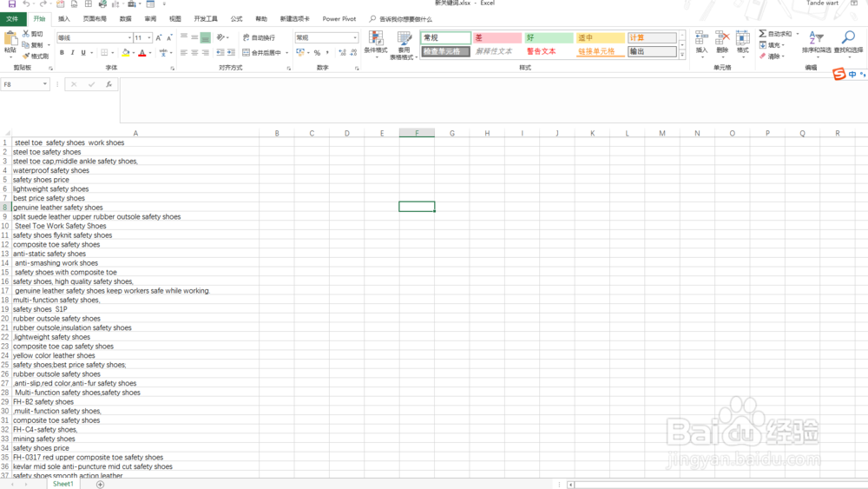Image resolution: width=868 pixels, height=489 pixels.
Task: Switch to the Insert (插入) tab
Action: (64, 19)
